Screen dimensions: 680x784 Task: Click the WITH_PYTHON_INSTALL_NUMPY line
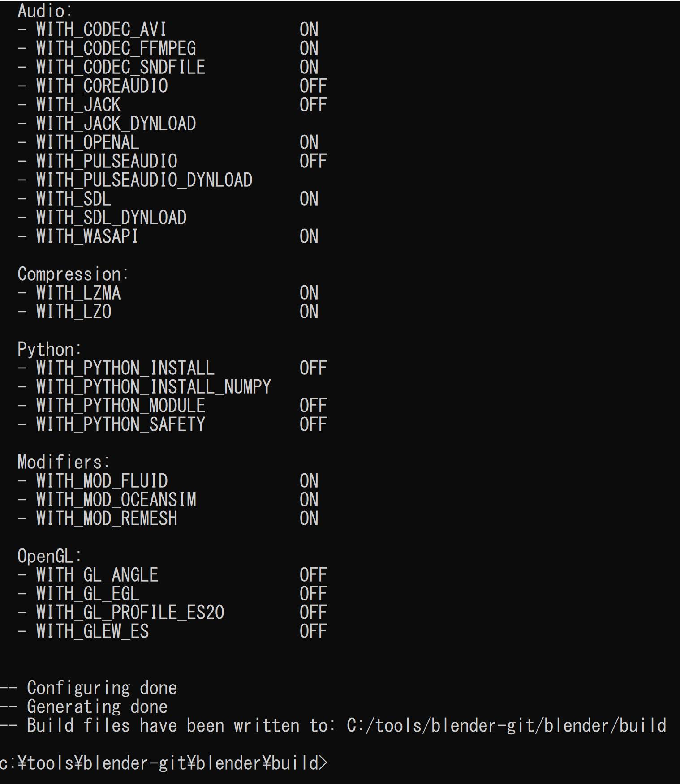tap(144, 387)
